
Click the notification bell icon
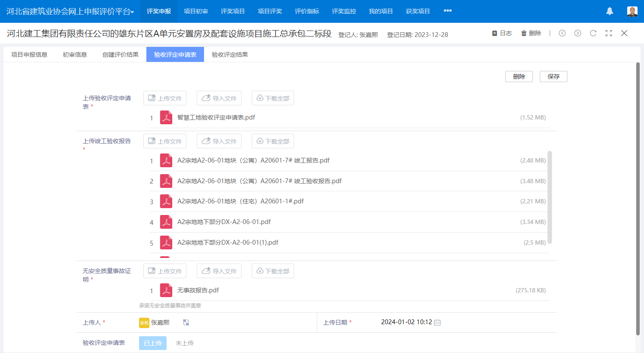(x=610, y=11)
